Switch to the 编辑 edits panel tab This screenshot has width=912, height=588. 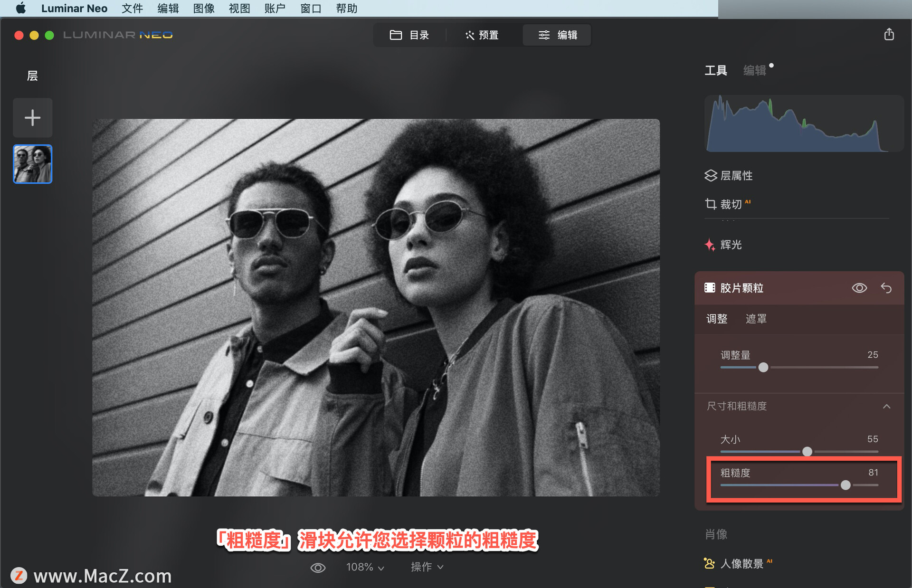point(755,71)
